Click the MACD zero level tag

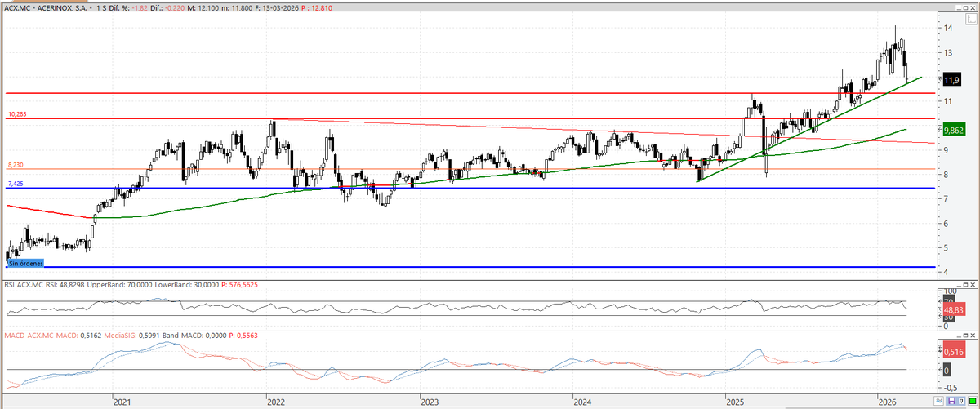click(x=947, y=370)
